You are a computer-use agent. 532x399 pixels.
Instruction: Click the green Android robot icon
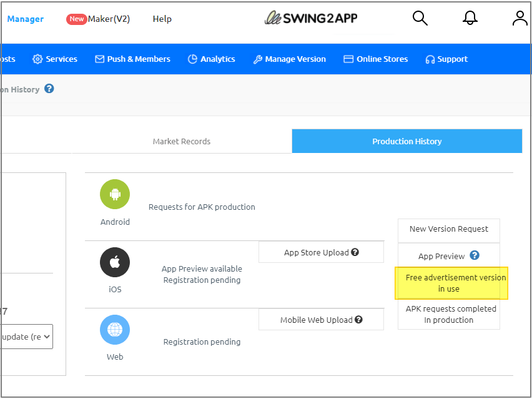[x=115, y=194]
